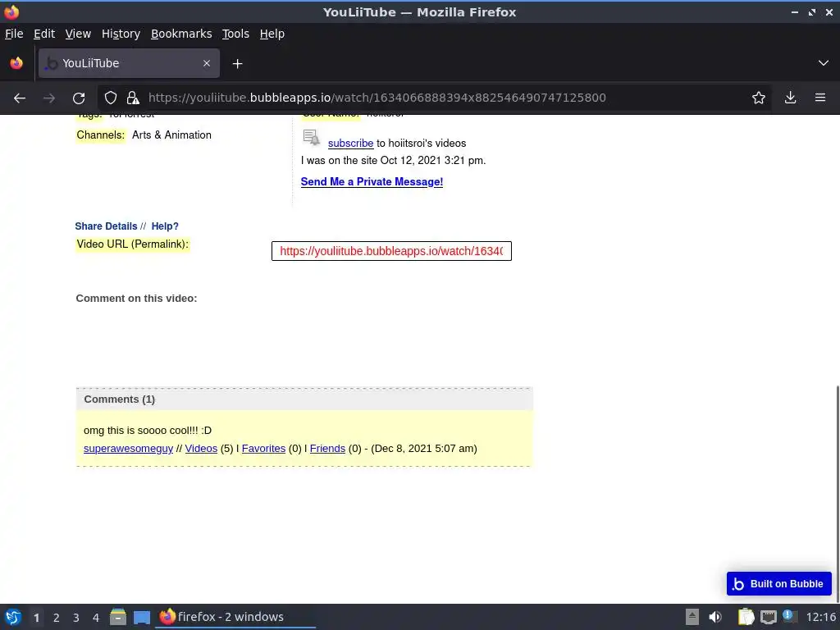
Task: Switch to workspace 3
Action: pyautogui.click(x=76, y=618)
